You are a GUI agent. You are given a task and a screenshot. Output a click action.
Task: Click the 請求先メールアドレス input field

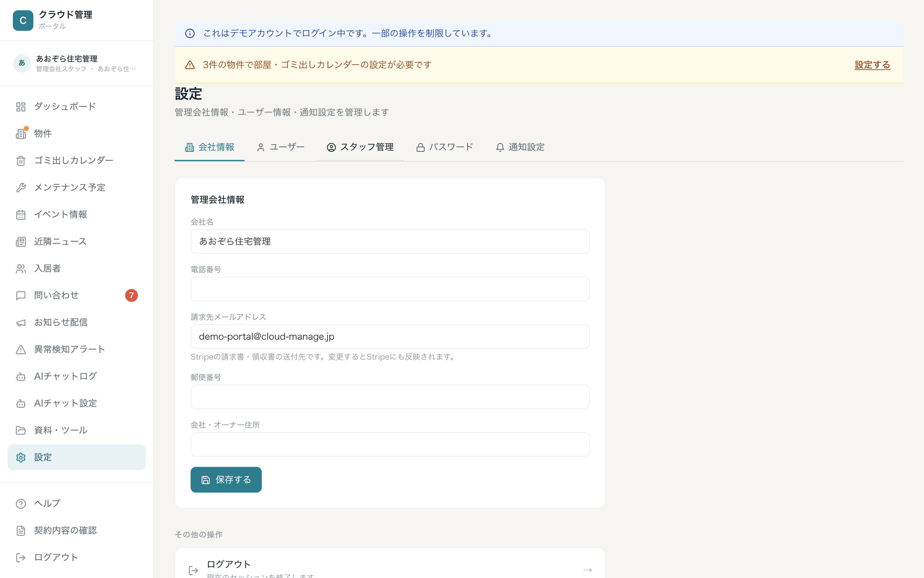pyautogui.click(x=390, y=337)
